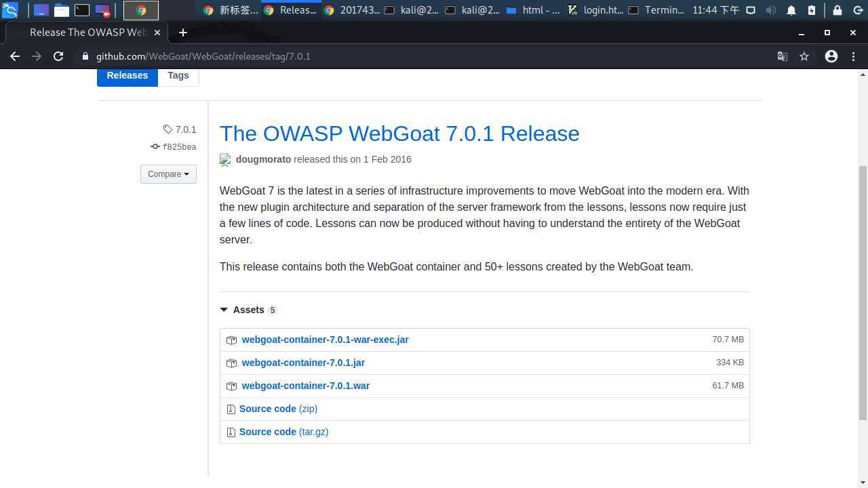
Task: Click the page vertical scrollbar thumb
Action: pos(863,293)
